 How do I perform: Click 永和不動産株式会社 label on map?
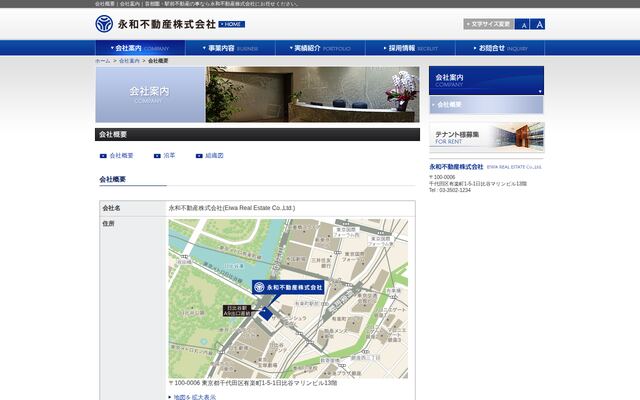(288, 287)
